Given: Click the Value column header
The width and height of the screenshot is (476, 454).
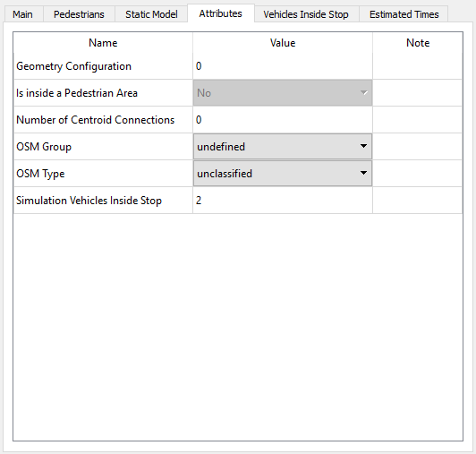Looking at the screenshot, I should tap(283, 43).
